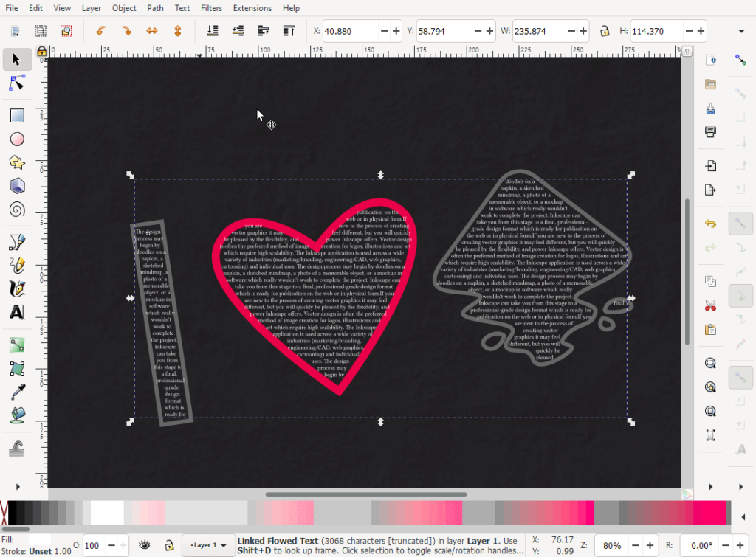The image size is (756, 557).
Task: Toggle the layer lock in the status bar
Action: pos(168,544)
